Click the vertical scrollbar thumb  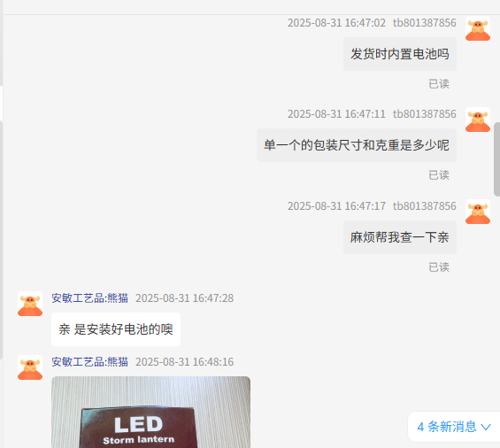tap(496, 158)
